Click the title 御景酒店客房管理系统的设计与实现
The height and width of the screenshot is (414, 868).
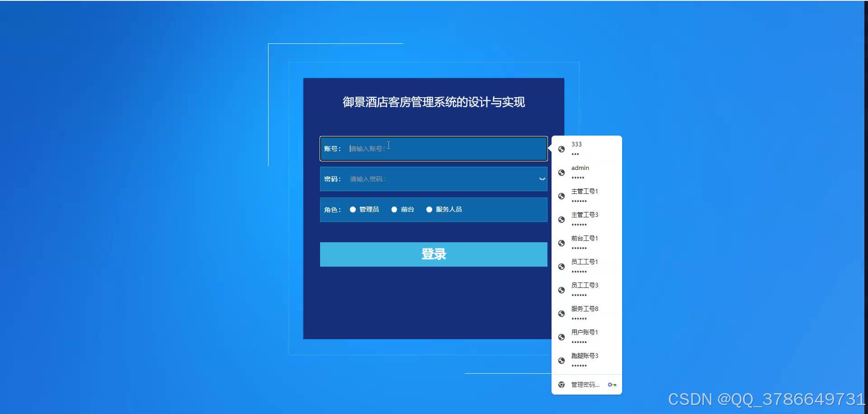[434, 102]
